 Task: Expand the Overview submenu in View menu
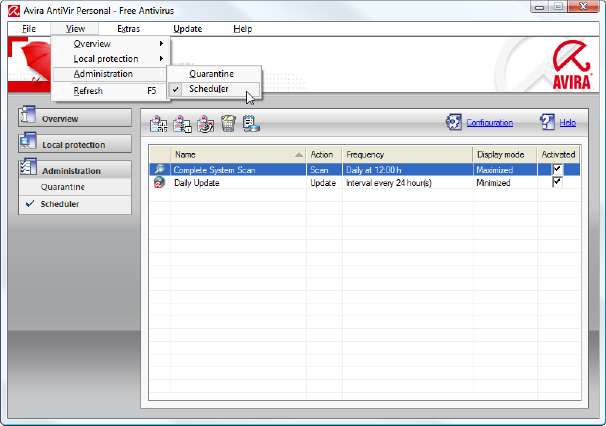(x=116, y=44)
